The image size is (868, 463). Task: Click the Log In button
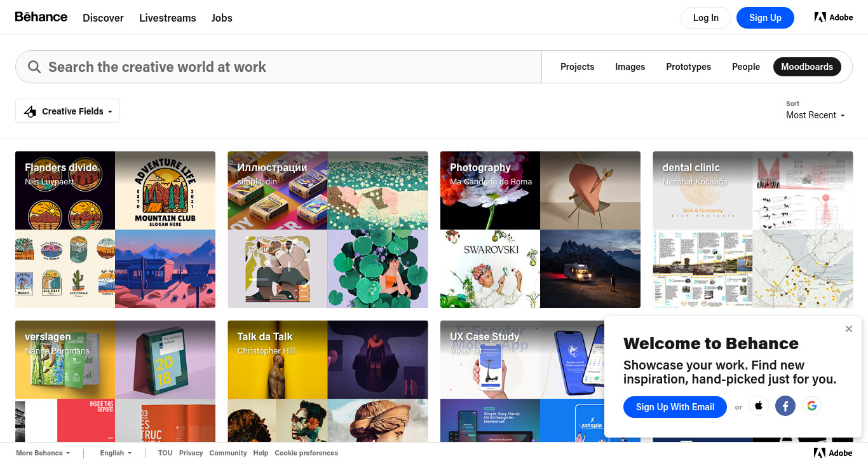706,18
